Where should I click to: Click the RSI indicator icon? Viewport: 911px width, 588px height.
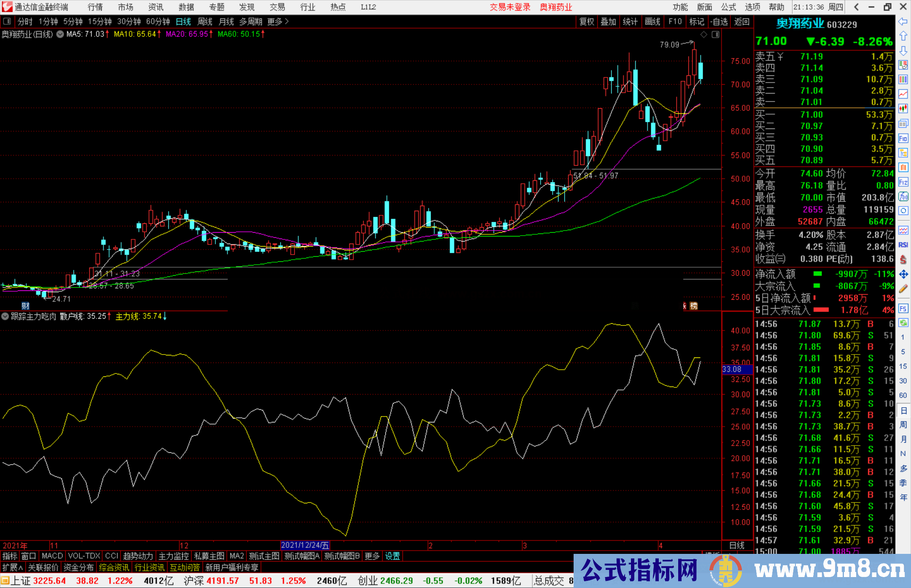[x=903, y=245]
